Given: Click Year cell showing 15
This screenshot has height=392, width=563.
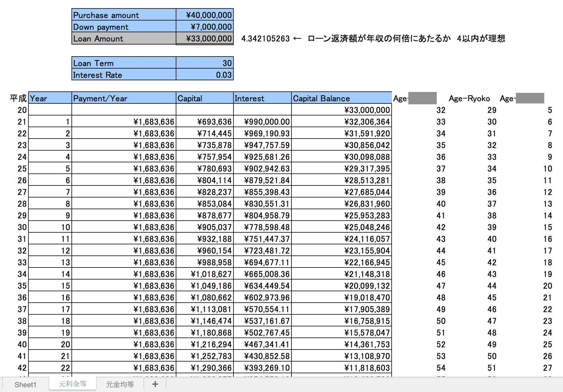Looking at the screenshot, I should coord(50,286).
